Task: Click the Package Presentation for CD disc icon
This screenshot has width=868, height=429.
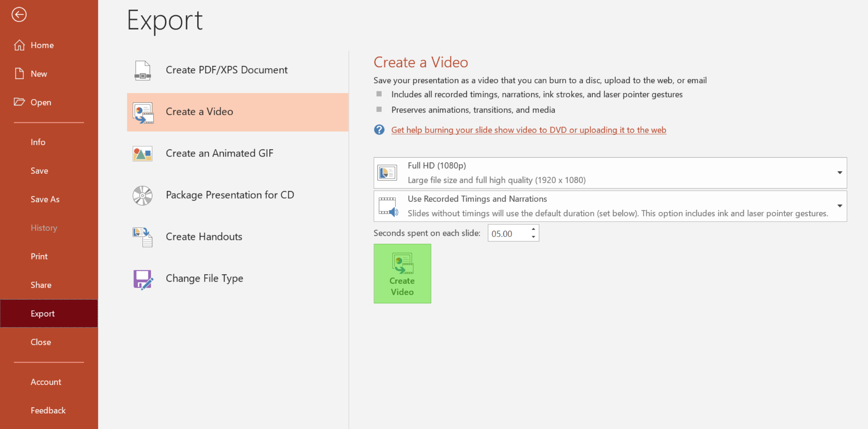Action: coord(143,195)
